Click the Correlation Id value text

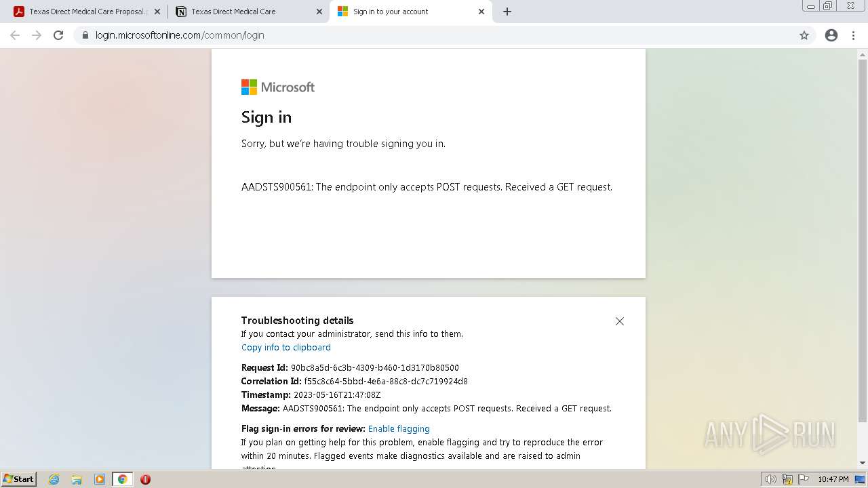[x=386, y=381]
